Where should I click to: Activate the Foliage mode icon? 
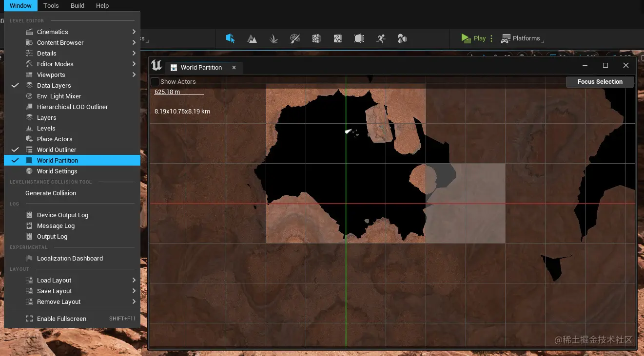pos(273,38)
